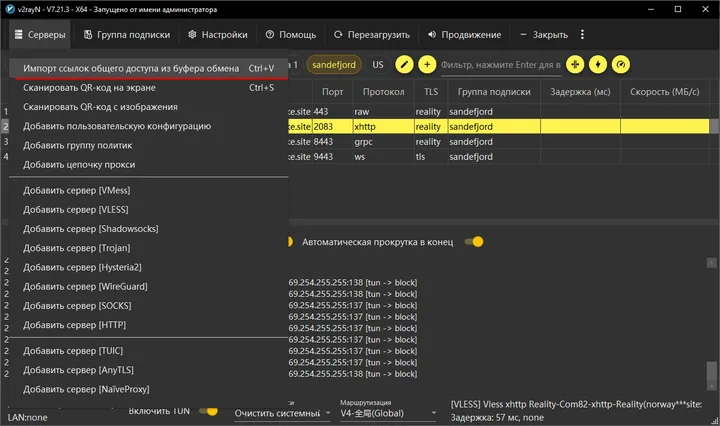Toggle the Включить TUN switch
The image size is (720, 426).
(209, 411)
